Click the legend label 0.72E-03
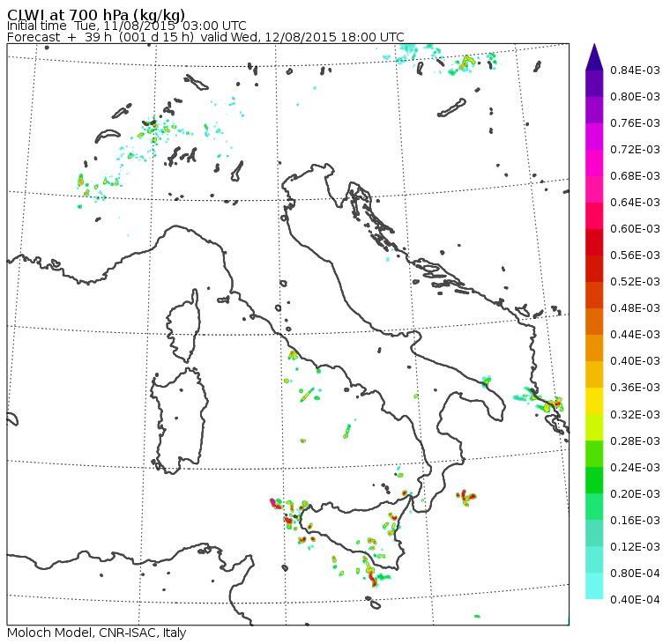This screenshot has height=644, width=670. pyautogui.click(x=635, y=150)
